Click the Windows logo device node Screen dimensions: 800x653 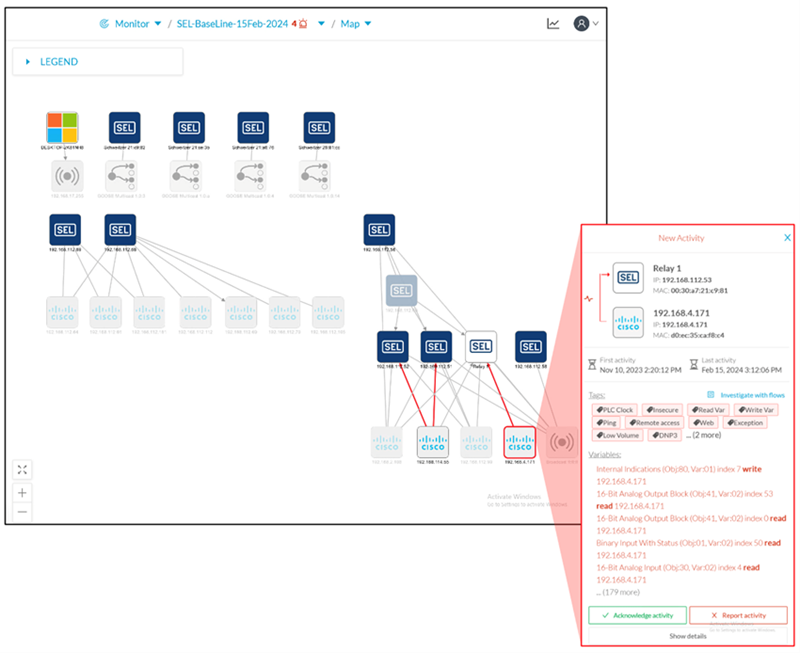pos(65,128)
